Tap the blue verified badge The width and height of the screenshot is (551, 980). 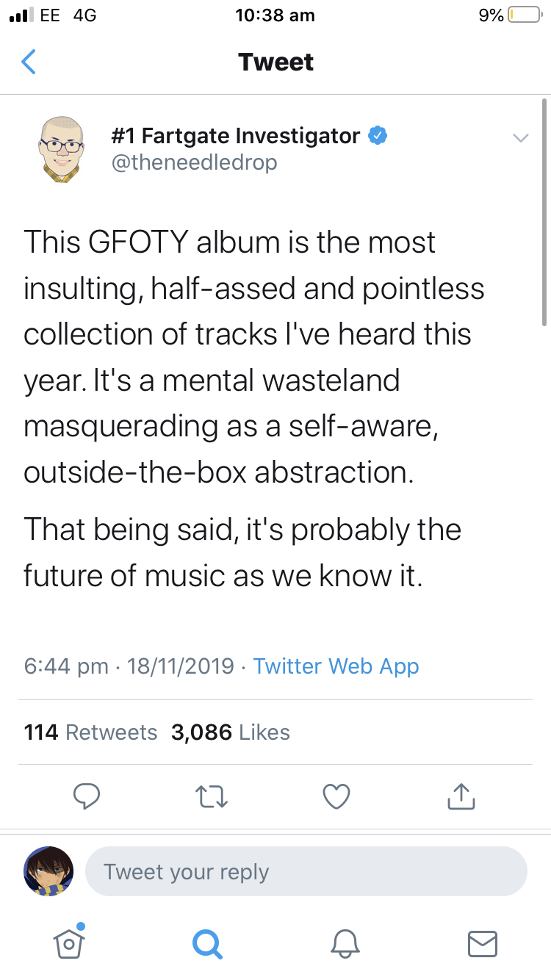coord(378,136)
